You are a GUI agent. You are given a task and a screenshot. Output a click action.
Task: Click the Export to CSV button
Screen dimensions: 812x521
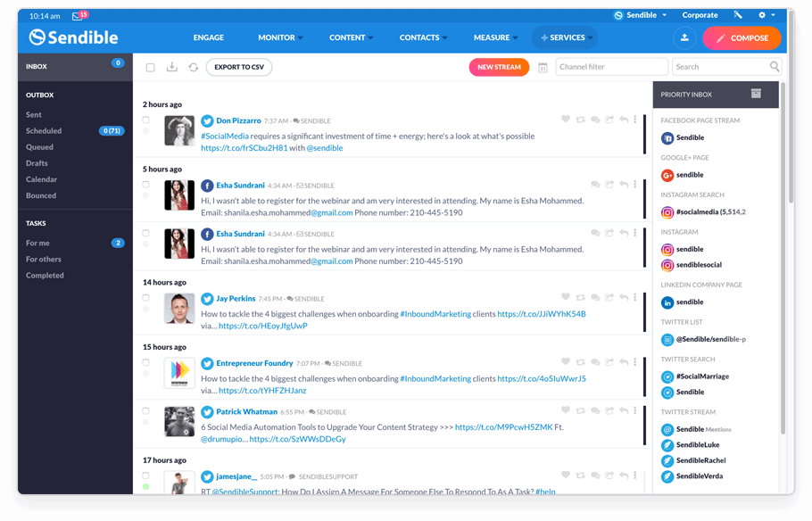click(x=239, y=67)
